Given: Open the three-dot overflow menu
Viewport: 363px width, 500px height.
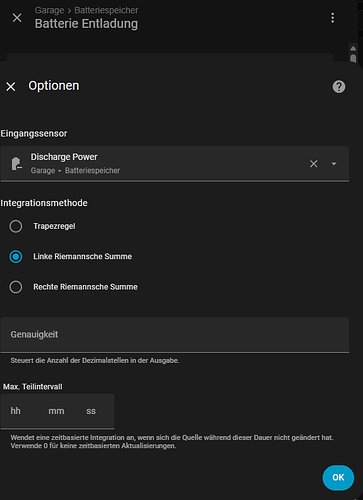Looking at the screenshot, I should 332,18.
